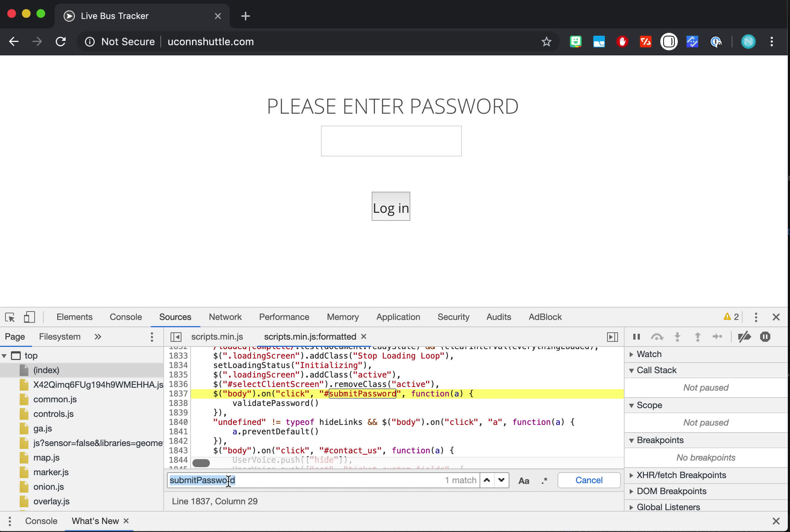This screenshot has width=790, height=532.
Task: Close the DevTools panel
Action: click(x=776, y=317)
